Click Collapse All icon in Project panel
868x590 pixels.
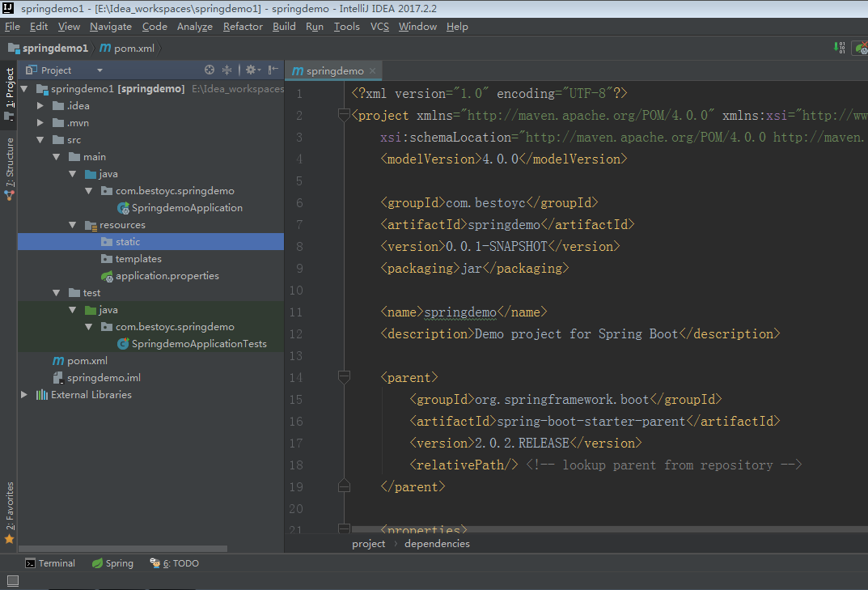227,70
